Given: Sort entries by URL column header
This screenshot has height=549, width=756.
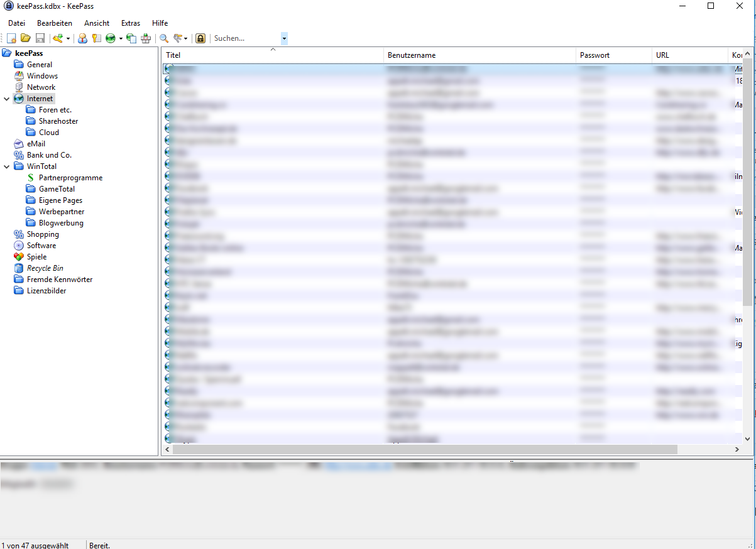Looking at the screenshot, I should click(690, 55).
